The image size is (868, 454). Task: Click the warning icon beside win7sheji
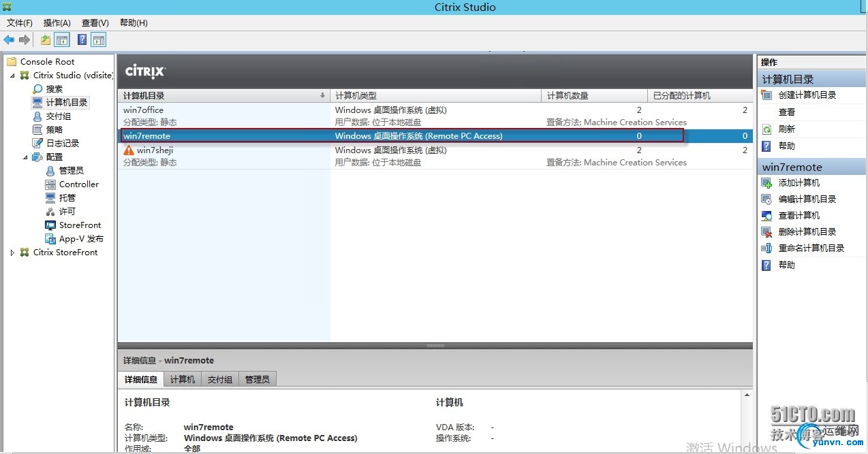[x=129, y=150]
